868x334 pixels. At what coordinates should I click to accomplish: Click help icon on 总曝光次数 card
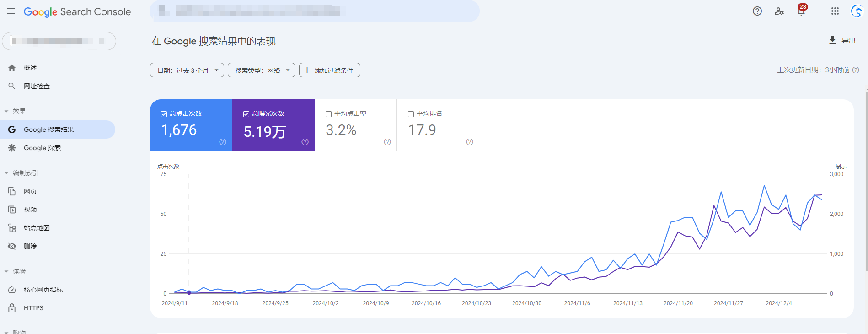coord(305,142)
